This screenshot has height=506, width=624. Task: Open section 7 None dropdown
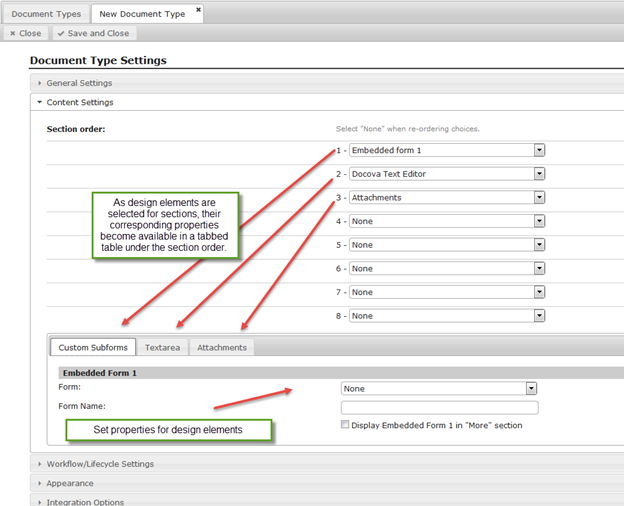[x=447, y=292]
